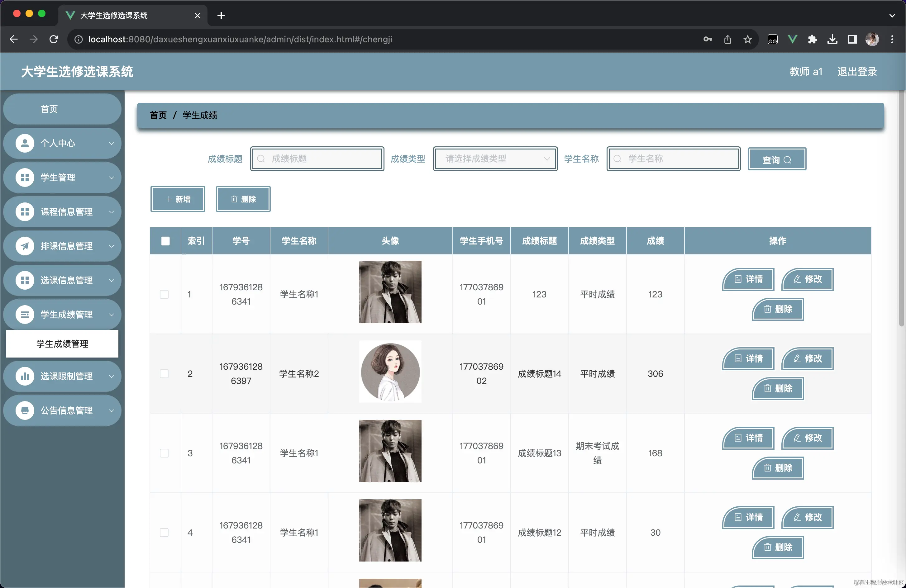Click the 选课限制管理 bar chart icon
This screenshot has height=588, width=906.
click(x=25, y=377)
